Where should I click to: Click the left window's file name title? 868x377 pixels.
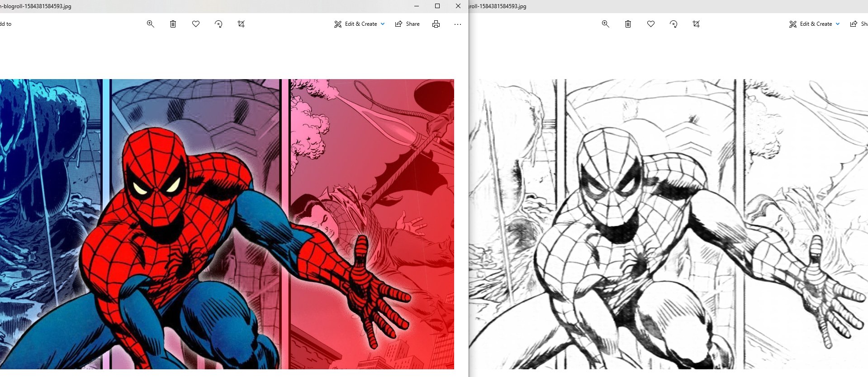coord(36,6)
